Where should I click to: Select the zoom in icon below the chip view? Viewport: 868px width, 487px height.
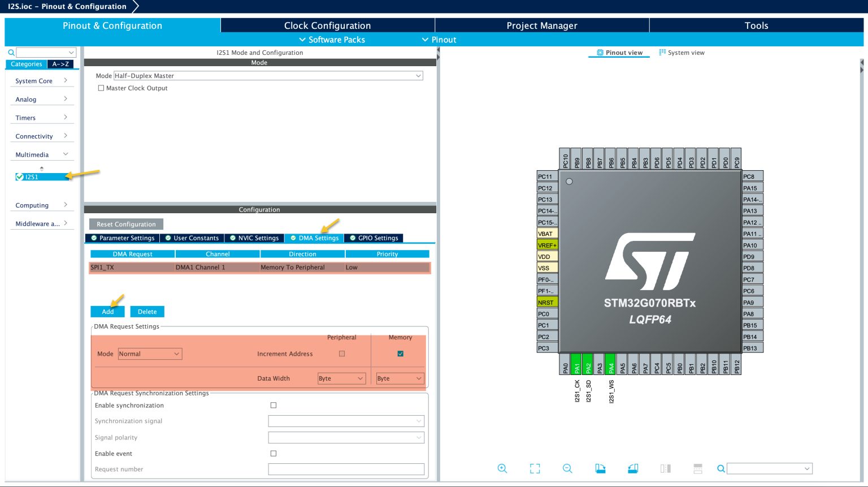502,468
